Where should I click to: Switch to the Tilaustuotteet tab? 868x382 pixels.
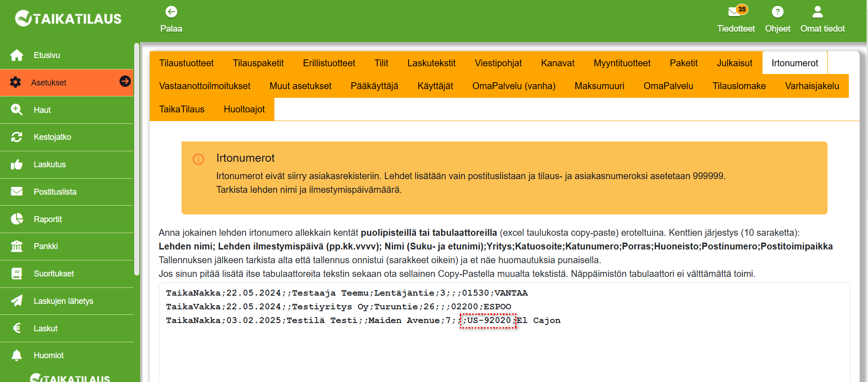[186, 63]
